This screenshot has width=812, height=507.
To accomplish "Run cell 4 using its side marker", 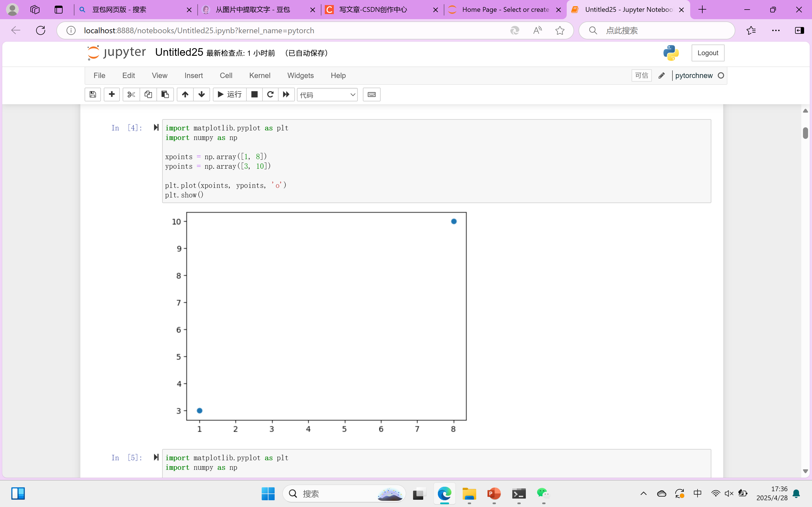I will [156, 127].
